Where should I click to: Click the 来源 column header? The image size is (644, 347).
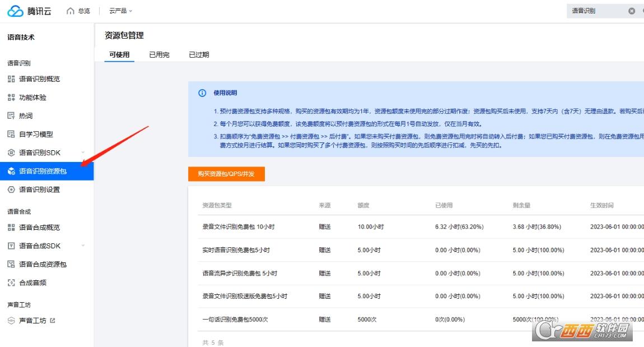pyautogui.click(x=325, y=205)
